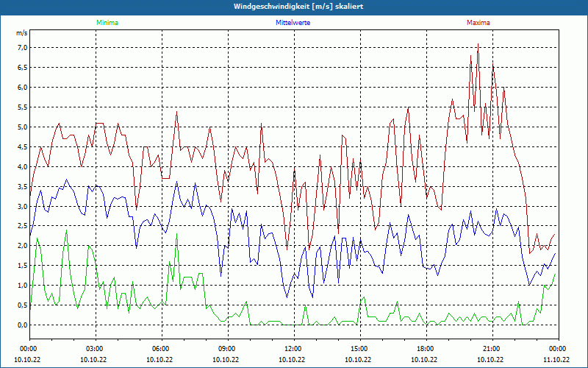
Task: Click the red Maxima legend label
Action: point(478,23)
